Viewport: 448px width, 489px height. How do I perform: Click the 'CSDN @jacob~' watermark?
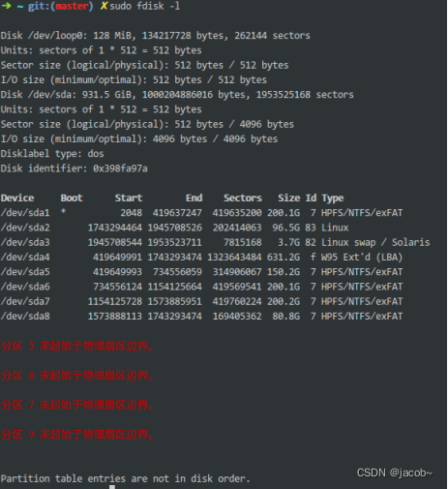coord(395,473)
